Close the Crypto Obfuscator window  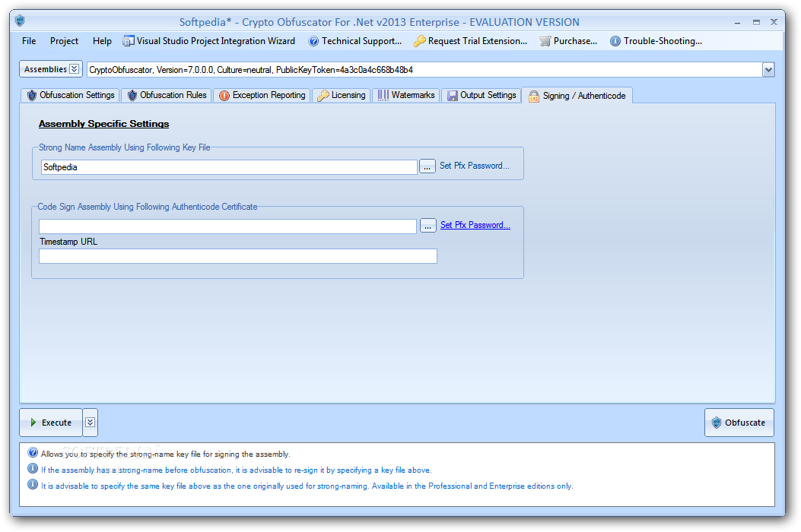[774, 22]
